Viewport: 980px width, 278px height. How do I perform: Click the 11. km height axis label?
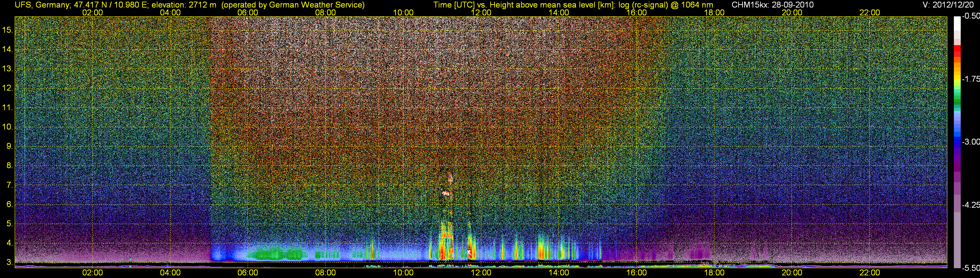click(7, 107)
